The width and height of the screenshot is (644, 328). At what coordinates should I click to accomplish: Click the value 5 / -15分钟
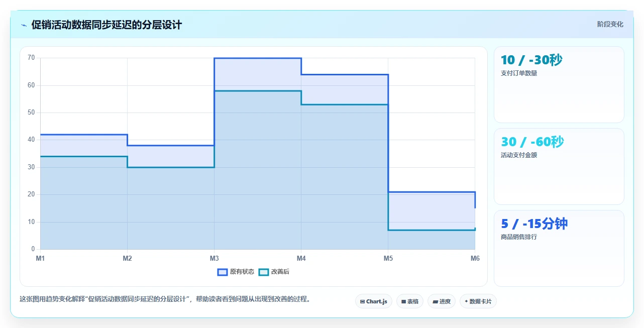tap(534, 224)
